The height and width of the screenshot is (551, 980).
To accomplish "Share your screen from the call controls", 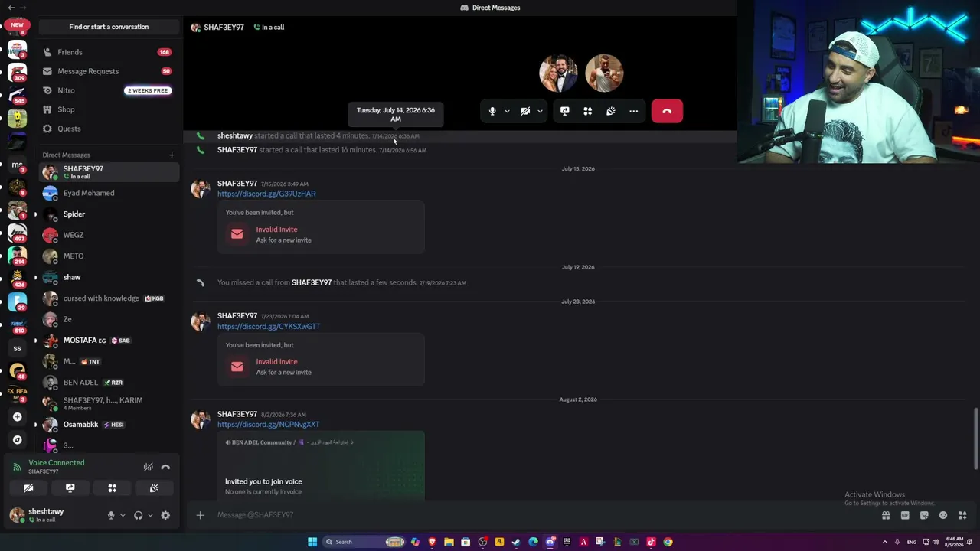I will pyautogui.click(x=565, y=111).
